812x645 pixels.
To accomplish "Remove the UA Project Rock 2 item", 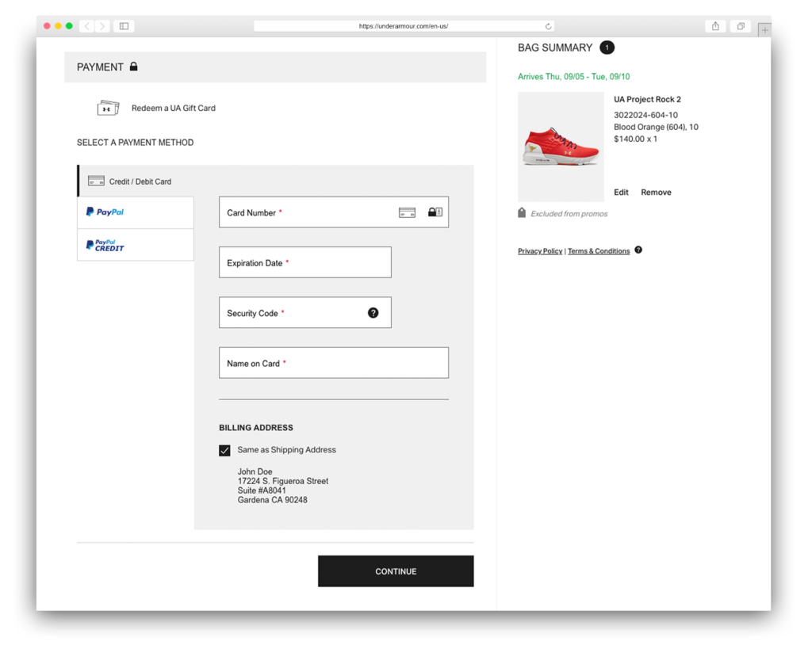I will [656, 192].
